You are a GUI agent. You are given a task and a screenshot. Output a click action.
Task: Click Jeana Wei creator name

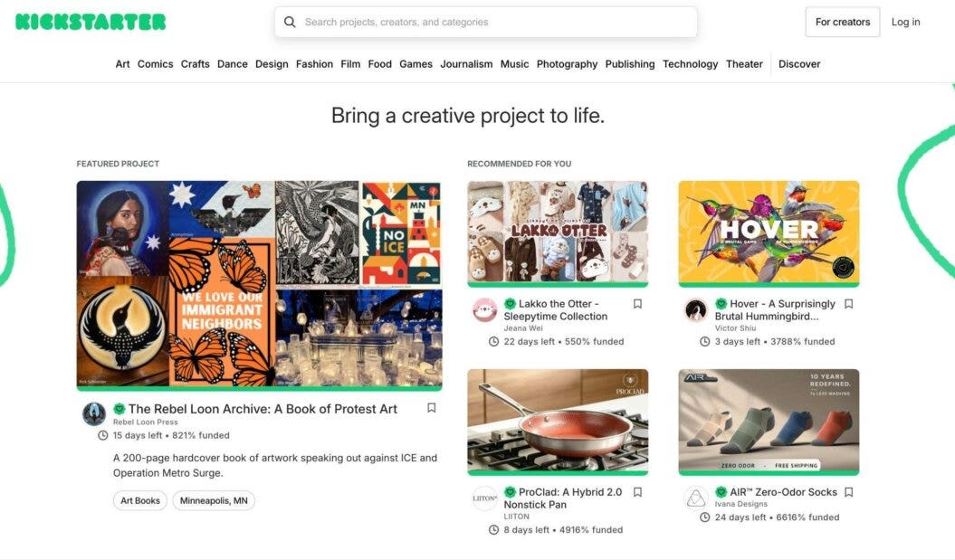(523, 328)
